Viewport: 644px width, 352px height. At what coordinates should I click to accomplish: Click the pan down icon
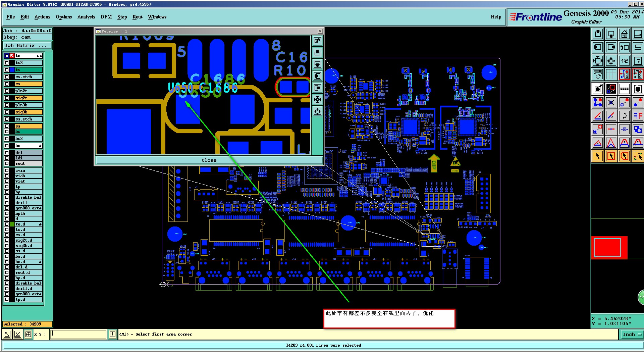611,34
